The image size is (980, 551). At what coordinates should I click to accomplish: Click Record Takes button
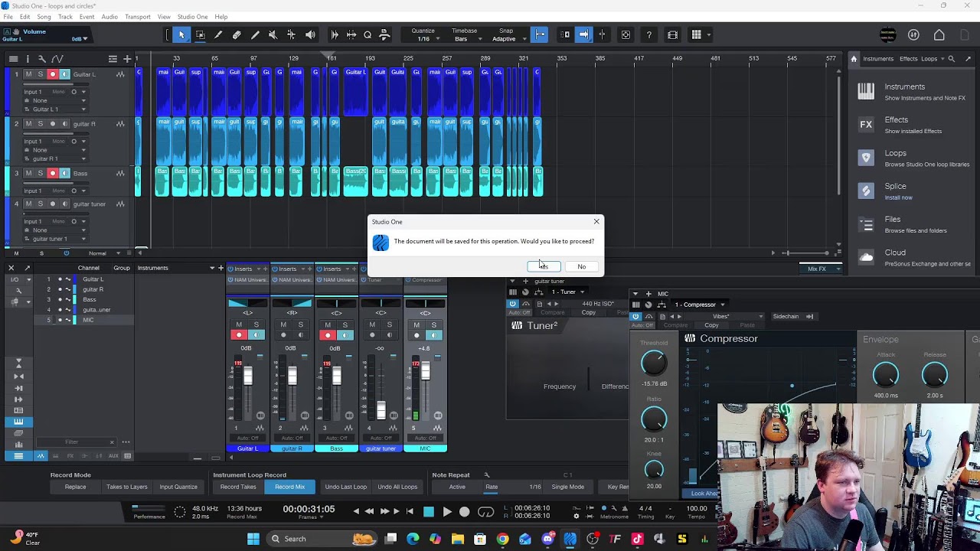[238, 487]
